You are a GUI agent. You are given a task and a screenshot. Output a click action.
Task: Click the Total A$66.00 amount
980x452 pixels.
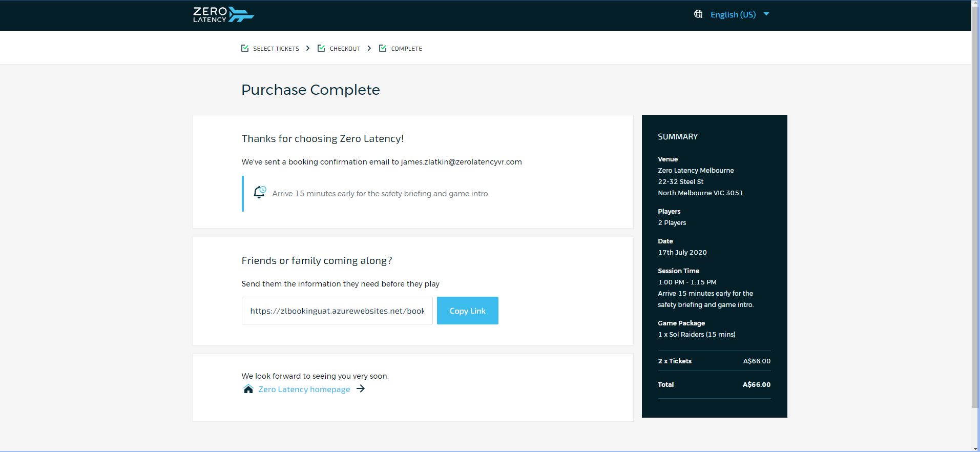pyautogui.click(x=757, y=385)
